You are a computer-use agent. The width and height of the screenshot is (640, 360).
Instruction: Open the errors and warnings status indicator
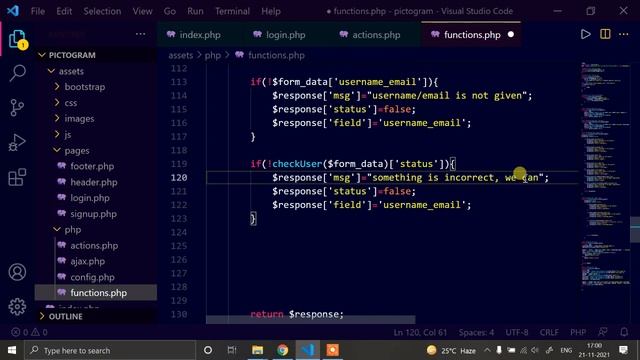(x=29, y=332)
